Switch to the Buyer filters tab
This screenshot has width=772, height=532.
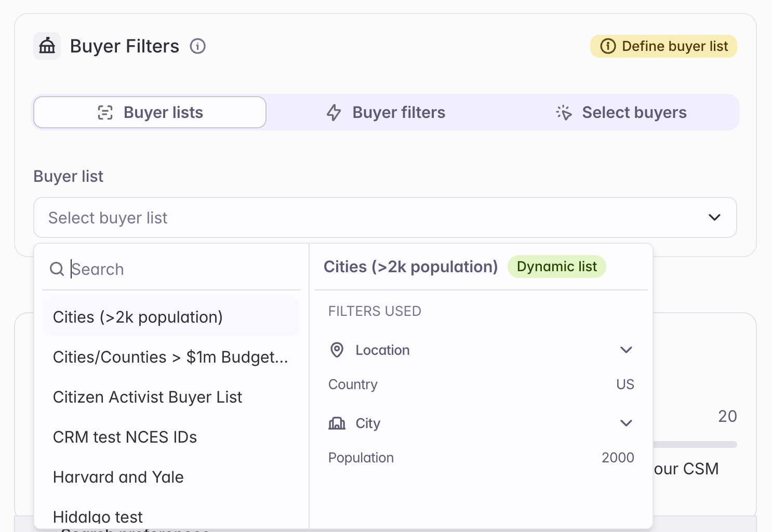386,112
